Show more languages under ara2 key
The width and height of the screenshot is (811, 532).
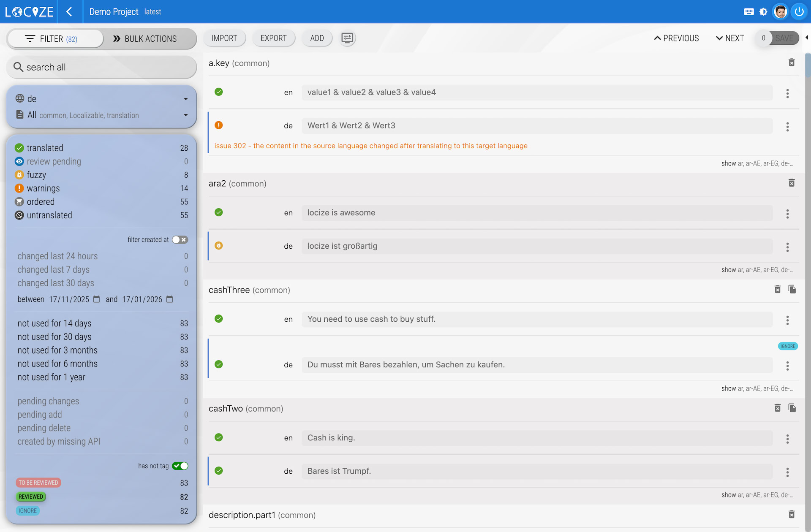pos(757,270)
